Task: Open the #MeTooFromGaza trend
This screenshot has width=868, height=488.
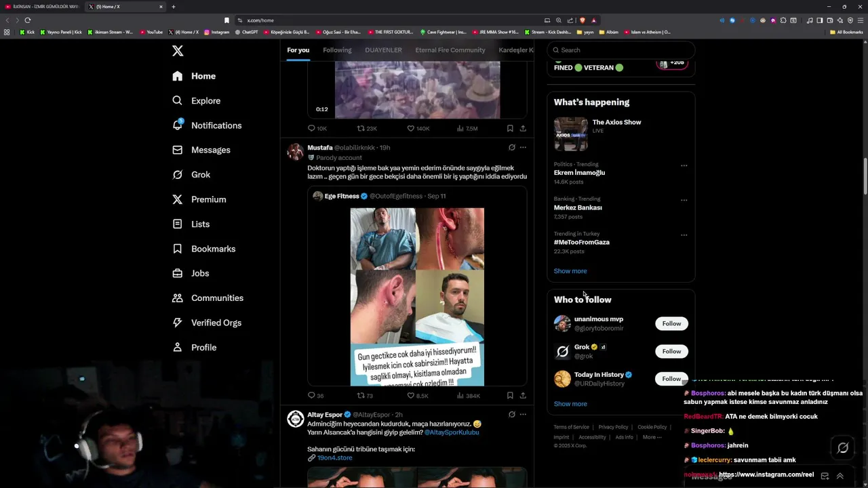Action: click(582, 242)
